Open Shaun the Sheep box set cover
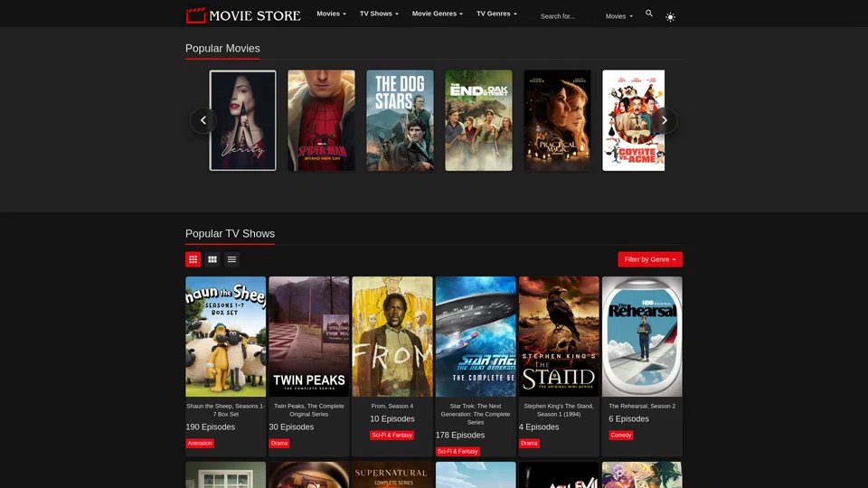This screenshot has width=868, height=488. tap(226, 336)
